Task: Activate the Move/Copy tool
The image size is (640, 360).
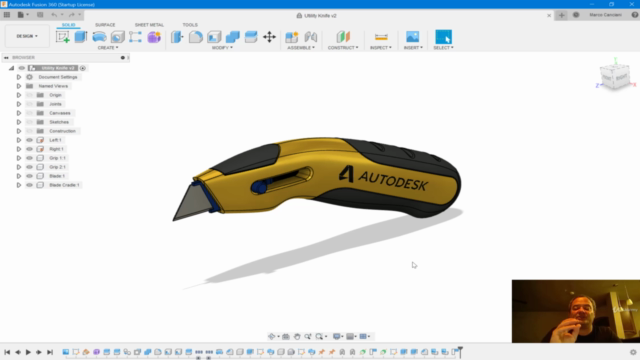Action: 269,37
